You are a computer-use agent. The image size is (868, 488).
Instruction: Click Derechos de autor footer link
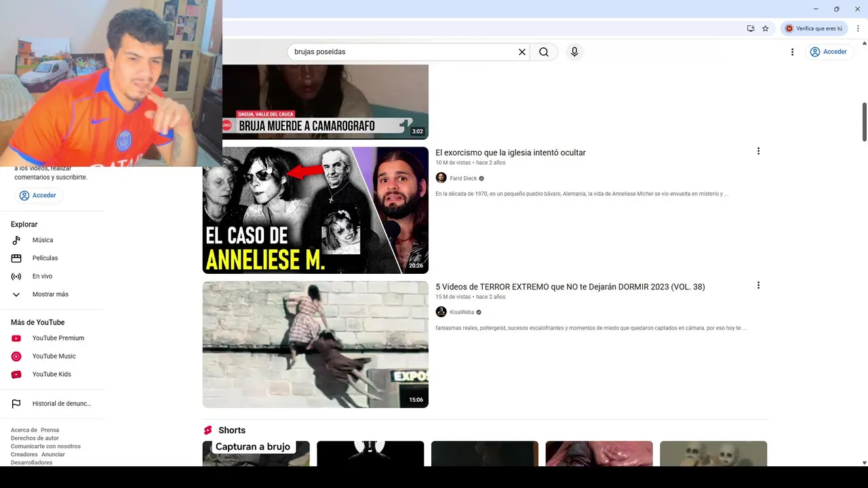(35, 439)
